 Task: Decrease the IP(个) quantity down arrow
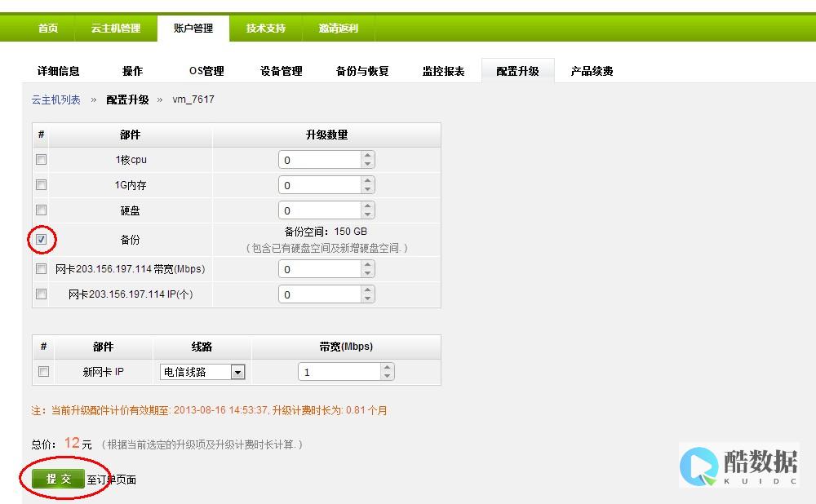point(368,298)
